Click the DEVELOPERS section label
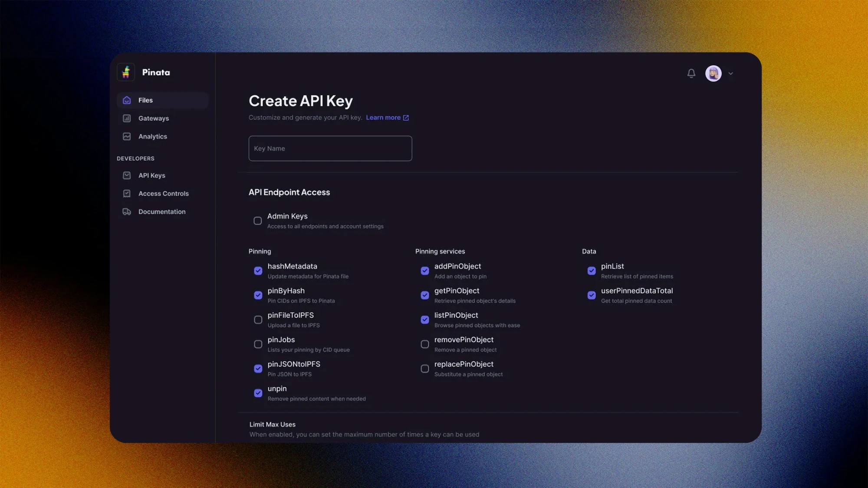Viewport: 868px width, 488px height. click(135, 158)
